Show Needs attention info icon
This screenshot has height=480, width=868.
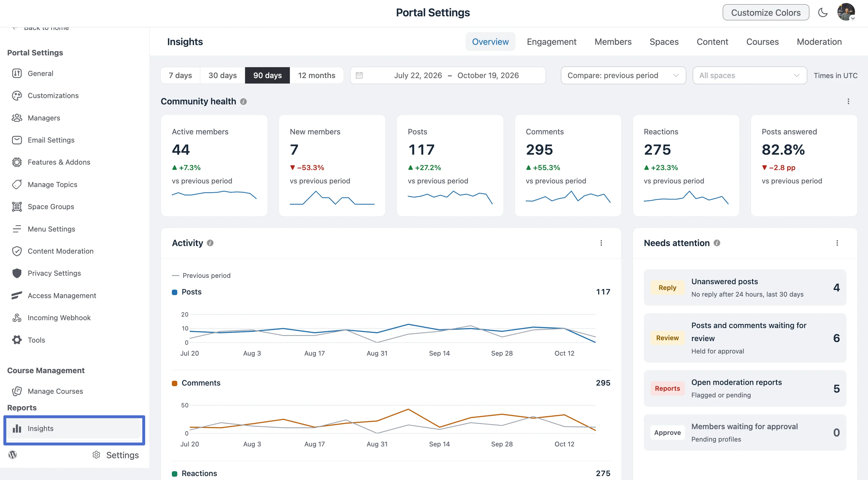pyautogui.click(x=717, y=243)
